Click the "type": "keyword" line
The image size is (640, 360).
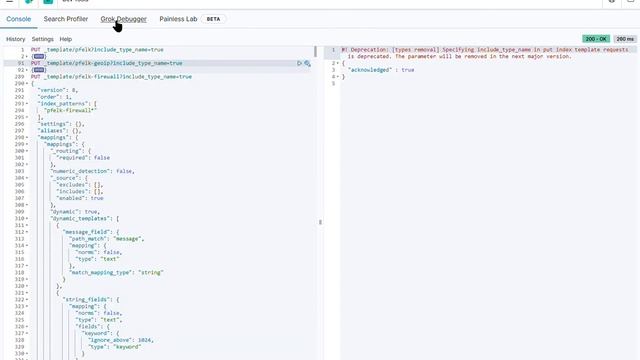point(115,347)
